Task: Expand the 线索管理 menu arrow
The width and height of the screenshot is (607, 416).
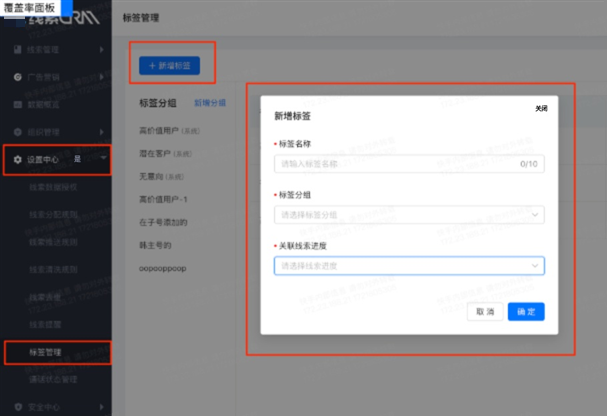Action: tap(101, 50)
